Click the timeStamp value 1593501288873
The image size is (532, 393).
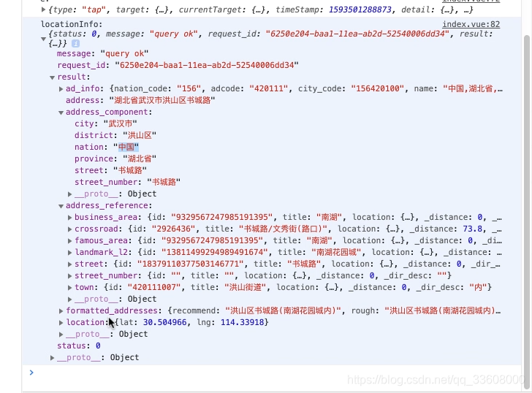point(360,9)
